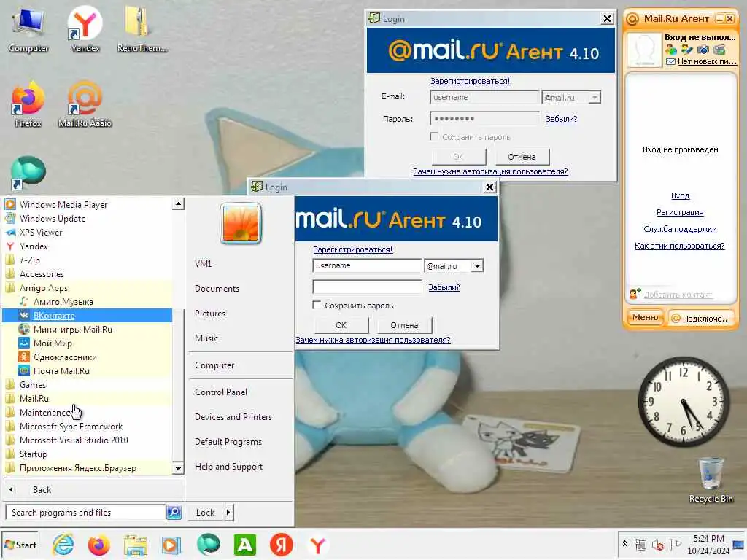The height and width of the screenshot is (560, 747).
Task: Select ВКонтакте in the programs list
Action: click(88, 315)
